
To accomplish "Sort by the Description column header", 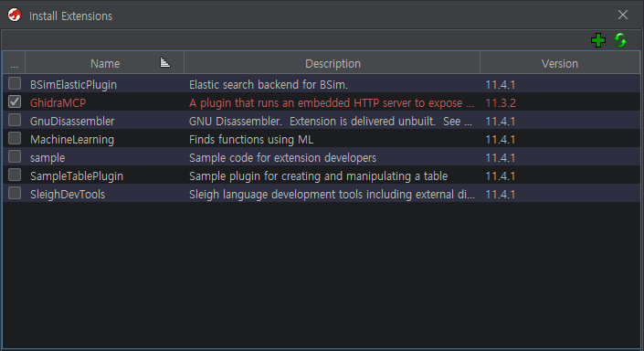I will click(x=333, y=63).
